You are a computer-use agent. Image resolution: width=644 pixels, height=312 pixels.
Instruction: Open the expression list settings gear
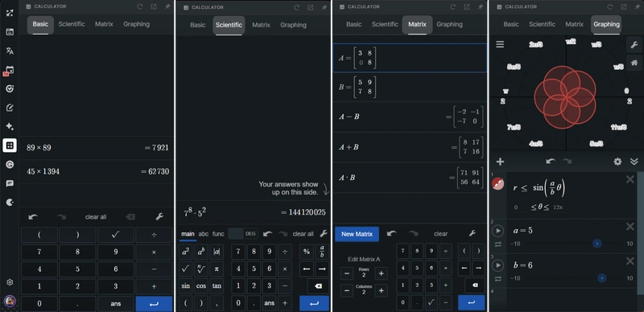click(x=617, y=162)
